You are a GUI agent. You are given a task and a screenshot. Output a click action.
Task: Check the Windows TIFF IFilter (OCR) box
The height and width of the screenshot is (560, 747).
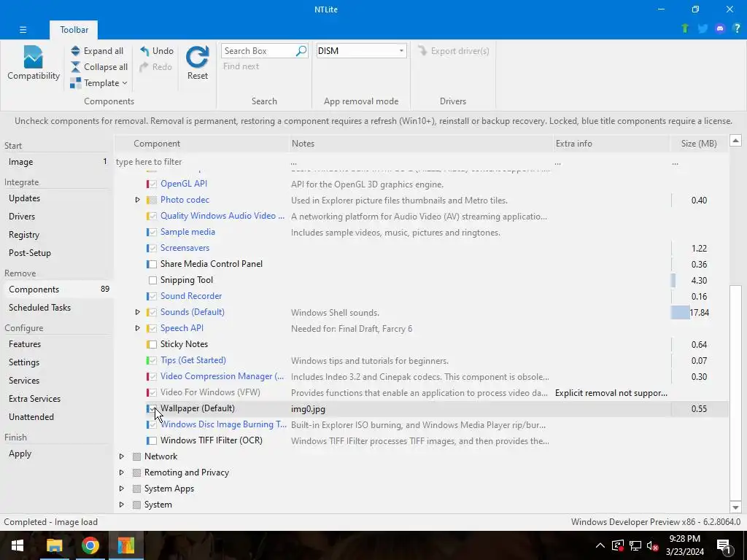click(152, 441)
